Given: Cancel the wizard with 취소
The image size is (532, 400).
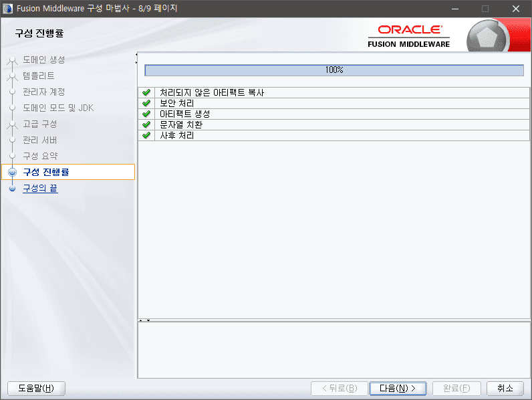Looking at the screenshot, I should 505,389.
